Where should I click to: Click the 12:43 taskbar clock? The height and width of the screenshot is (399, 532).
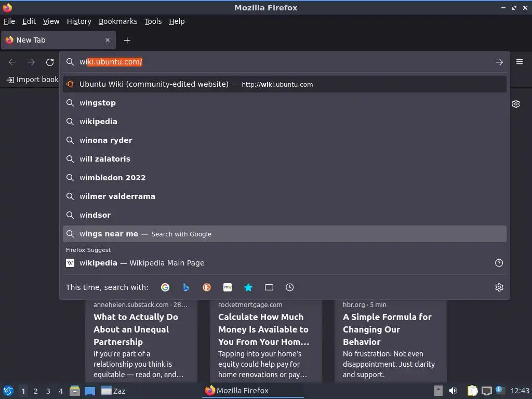click(x=520, y=391)
